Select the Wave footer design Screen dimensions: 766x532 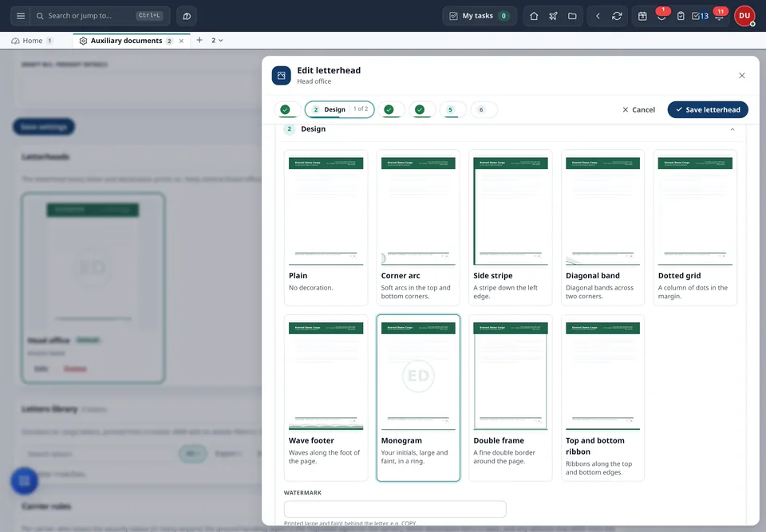[326, 398]
